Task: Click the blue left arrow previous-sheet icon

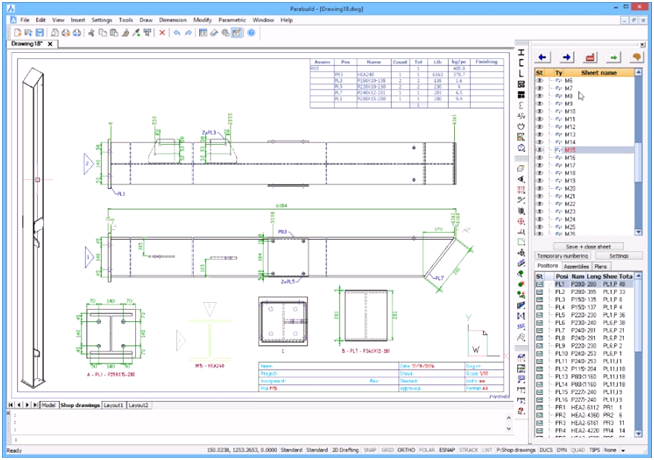Action: pyautogui.click(x=541, y=57)
